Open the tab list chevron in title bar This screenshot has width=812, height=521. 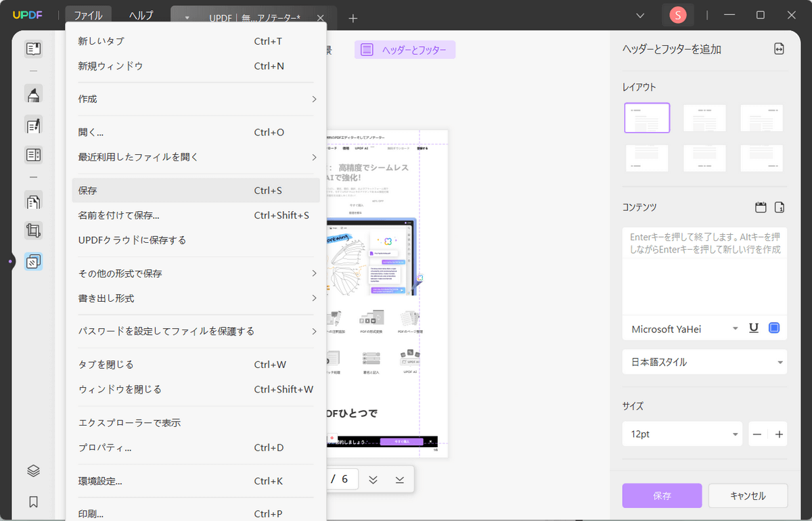tap(641, 15)
